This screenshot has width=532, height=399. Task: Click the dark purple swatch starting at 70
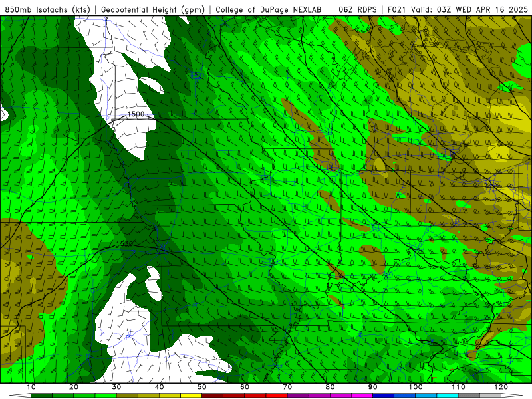point(298,396)
